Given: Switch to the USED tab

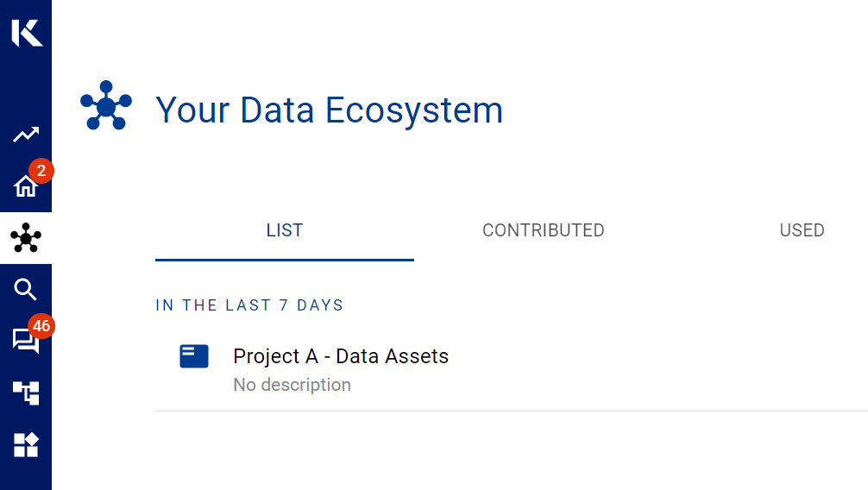Looking at the screenshot, I should (x=802, y=230).
